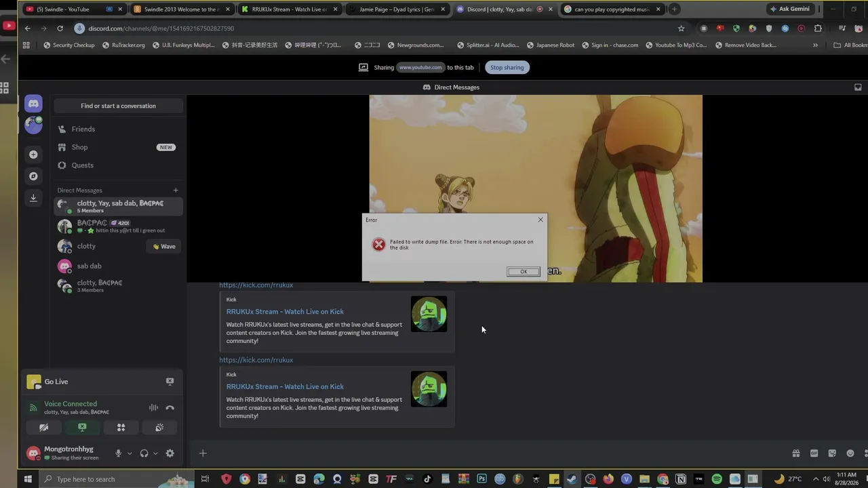Reload the current page
This screenshot has height=488, width=868.
60,28
